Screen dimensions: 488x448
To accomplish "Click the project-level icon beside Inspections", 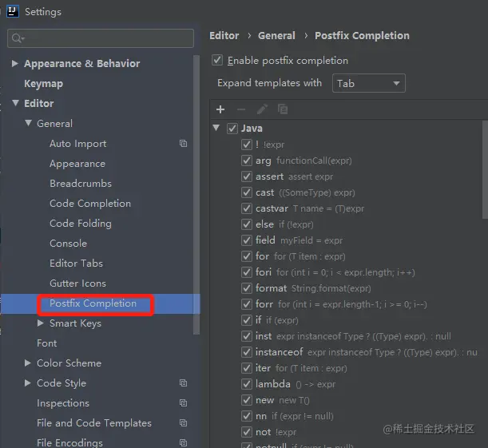I will [184, 403].
